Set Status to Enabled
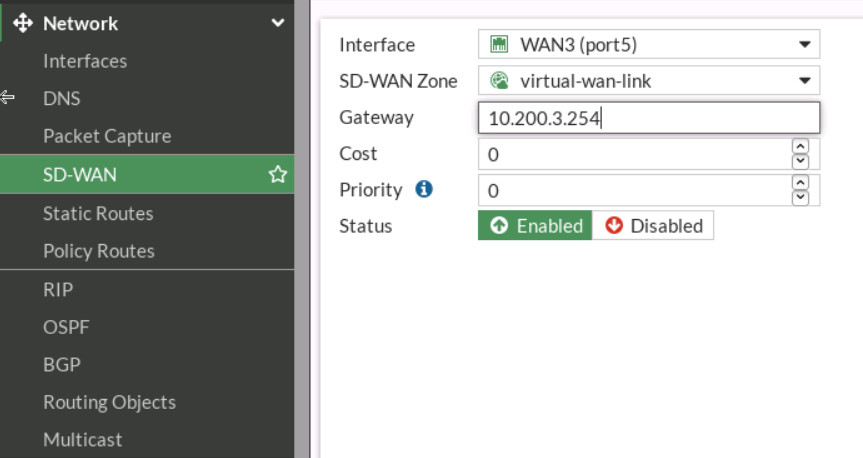This screenshot has width=863, height=458. 535,226
